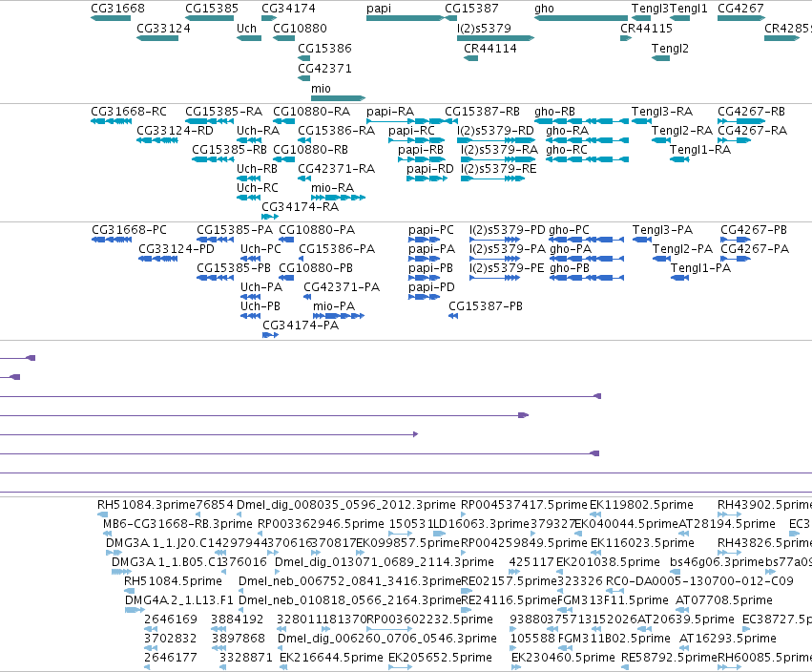The image size is (812, 672).
Task: Select the EK205652.5prime EST label
Action: 440,658
